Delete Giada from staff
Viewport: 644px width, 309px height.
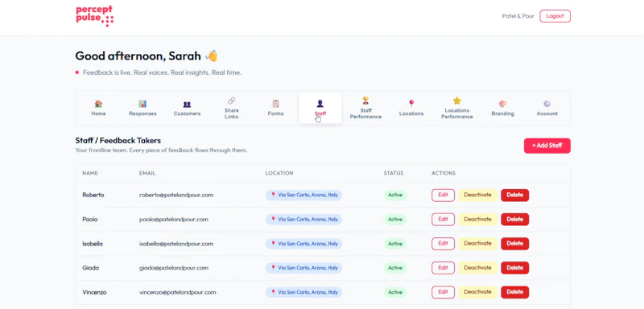coord(514,268)
